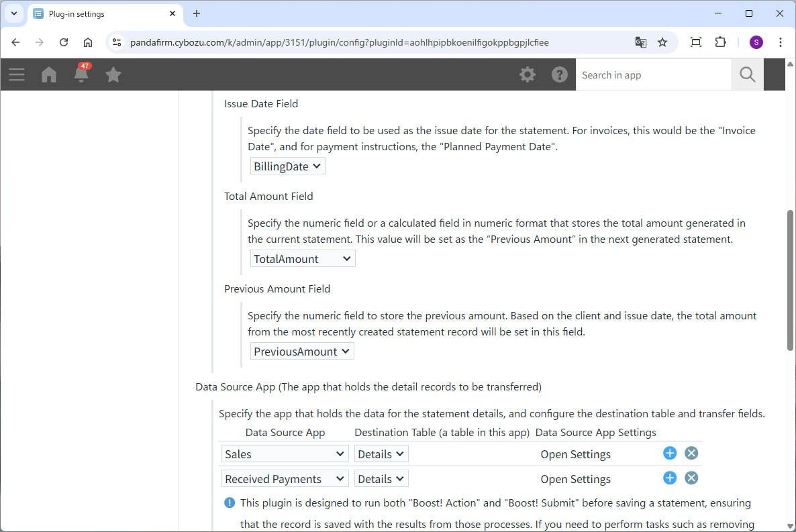Click the page vertical scrollbar thumb
The height and width of the screenshot is (532, 796).
790,280
